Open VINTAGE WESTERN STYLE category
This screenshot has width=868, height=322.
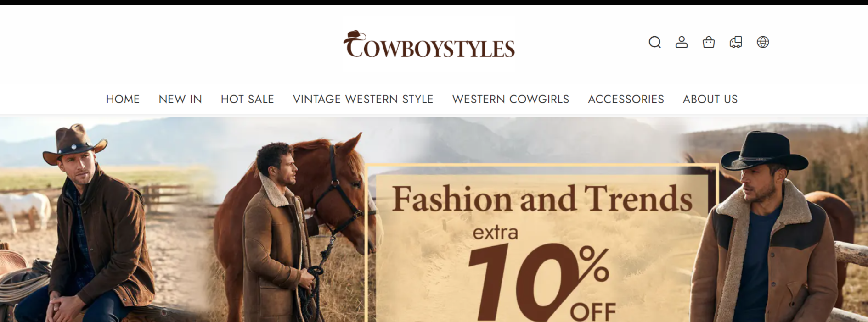tap(363, 99)
